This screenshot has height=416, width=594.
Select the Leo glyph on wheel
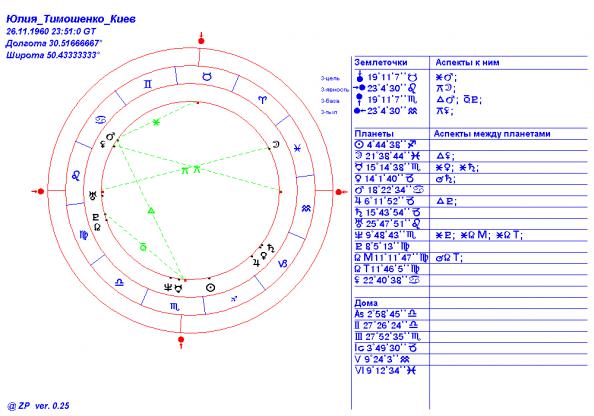click(76, 175)
